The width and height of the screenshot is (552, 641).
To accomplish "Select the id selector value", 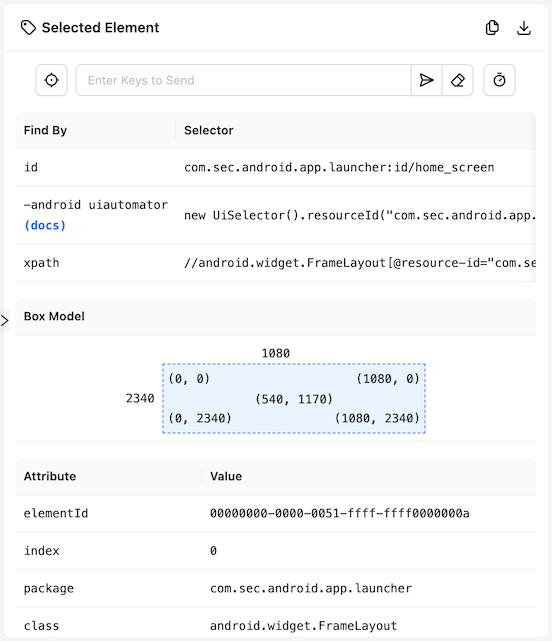I will point(339,167).
